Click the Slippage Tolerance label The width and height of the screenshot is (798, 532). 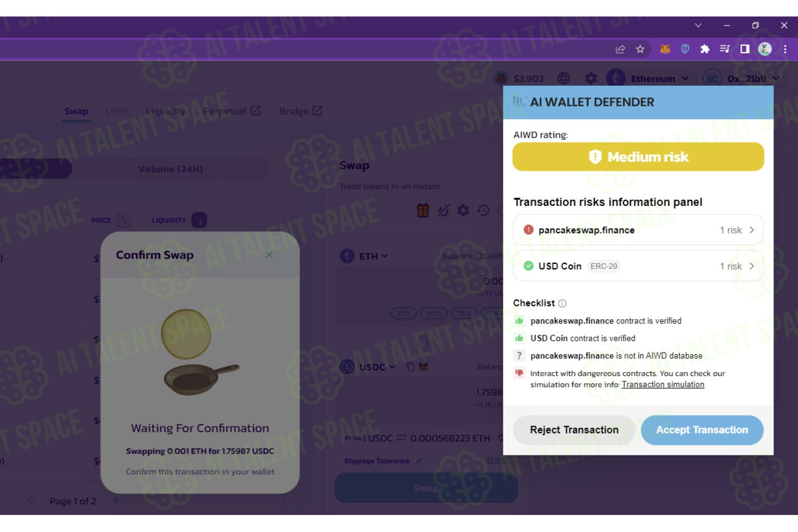[377, 461]
